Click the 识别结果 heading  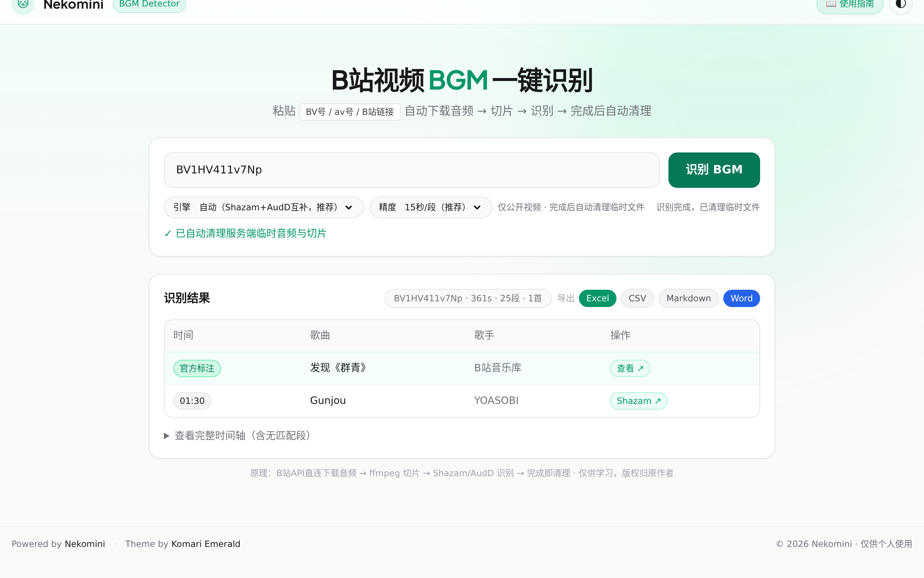187,298
